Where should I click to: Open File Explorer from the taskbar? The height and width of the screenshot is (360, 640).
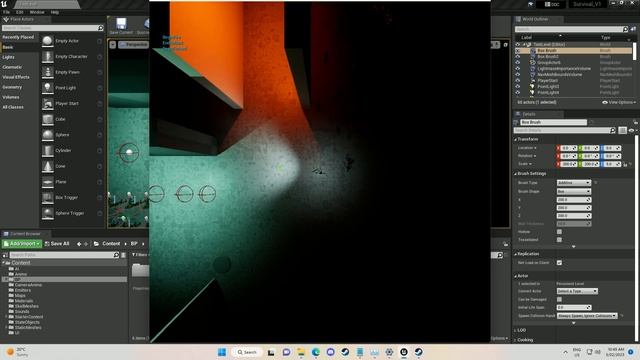(301, 352)
